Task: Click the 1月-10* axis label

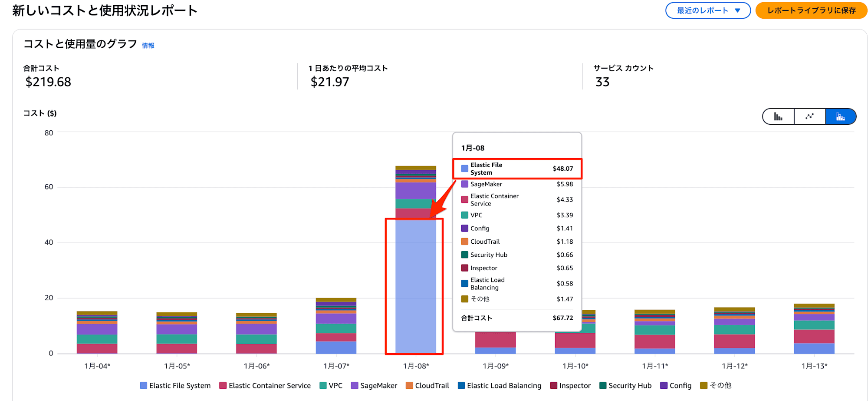Action: click(x=575, y=366)
